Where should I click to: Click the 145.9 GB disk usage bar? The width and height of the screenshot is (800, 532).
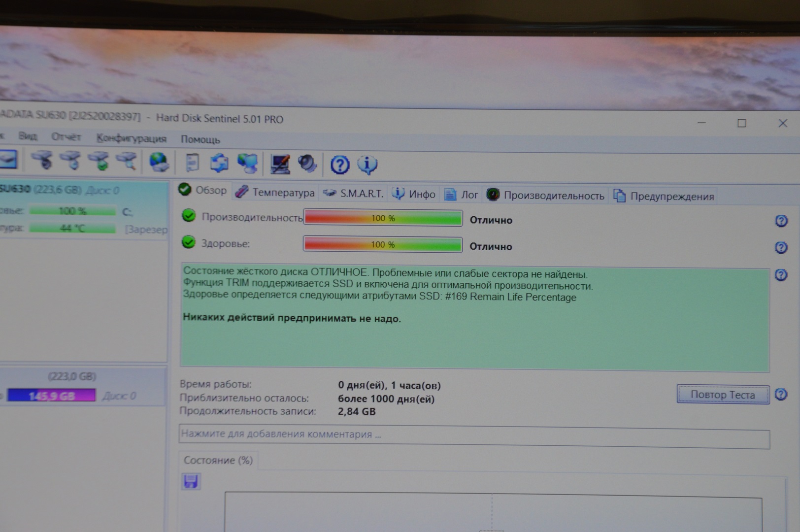(x=51, y=396)
